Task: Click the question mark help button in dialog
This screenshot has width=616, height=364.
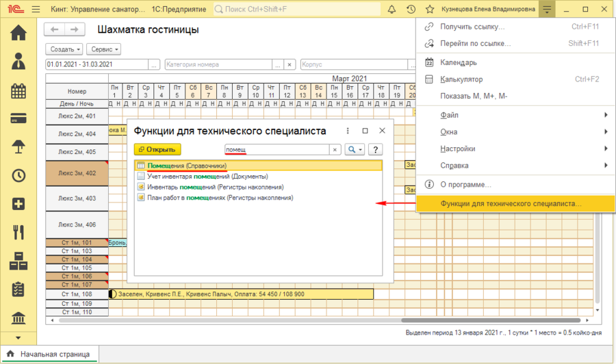Action: (376, 150)
